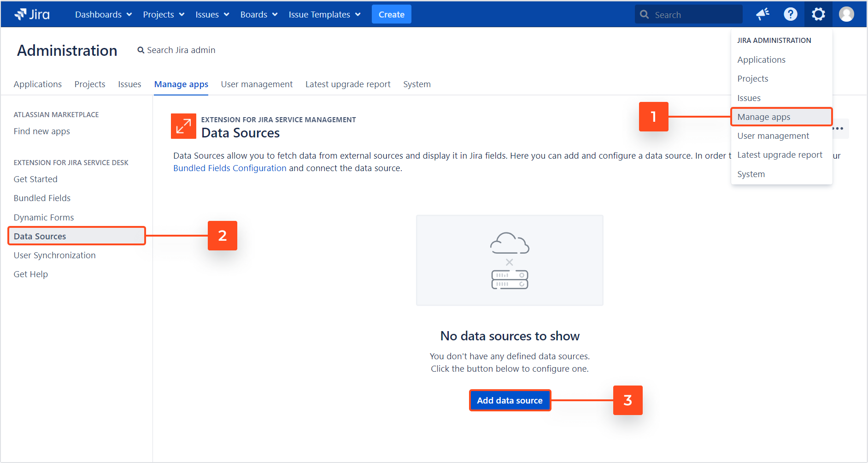868x463 pixels.
Task: Click the magnifier icon in Search box
Action: [644, 15]
